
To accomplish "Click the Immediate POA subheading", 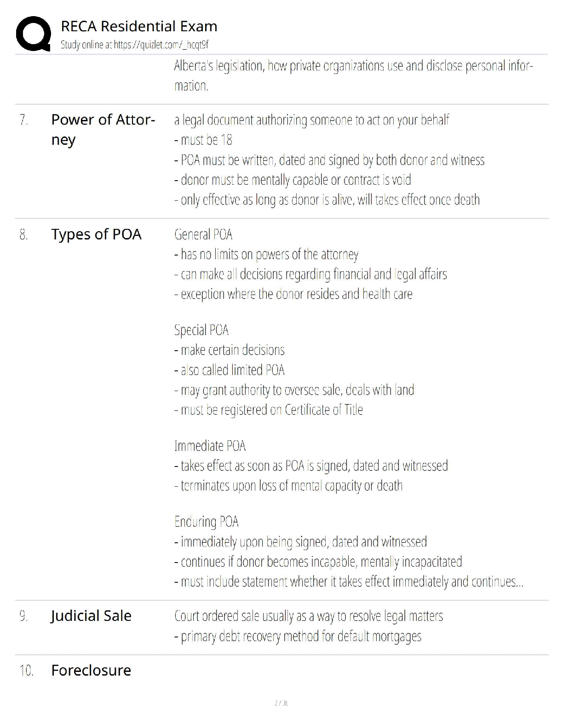I will coord(210,446).
